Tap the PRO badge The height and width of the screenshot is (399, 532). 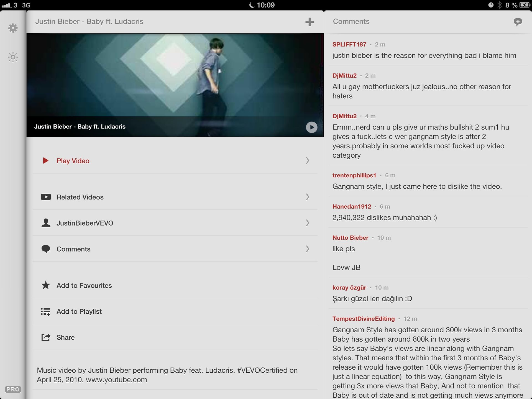click(13, 389)
